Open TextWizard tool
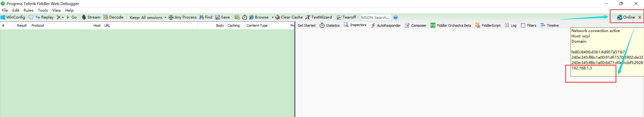 click(x=319, y=17)
